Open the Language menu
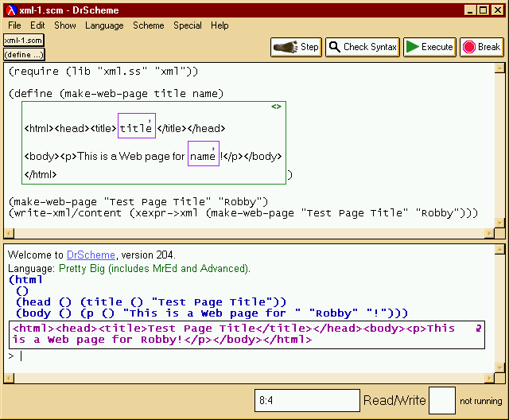Screen dimensions: 509x420 coord(104,25)
